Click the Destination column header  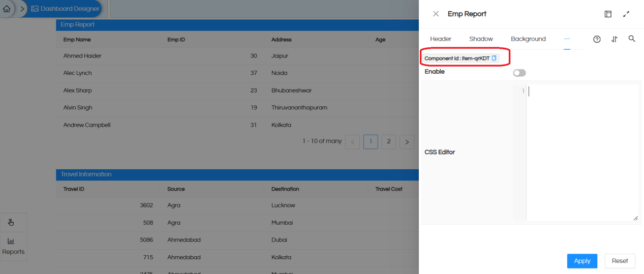pyautogui.click(x=285, y=189)
